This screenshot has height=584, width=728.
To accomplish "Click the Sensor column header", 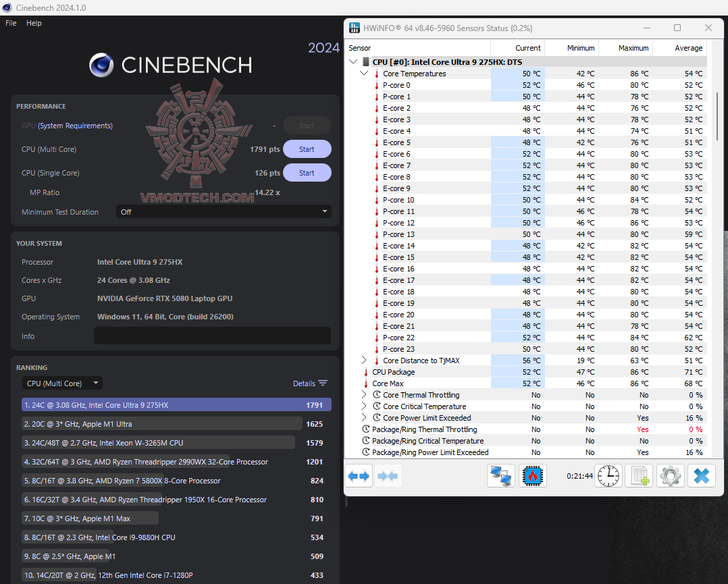I will tap(418, 48).
